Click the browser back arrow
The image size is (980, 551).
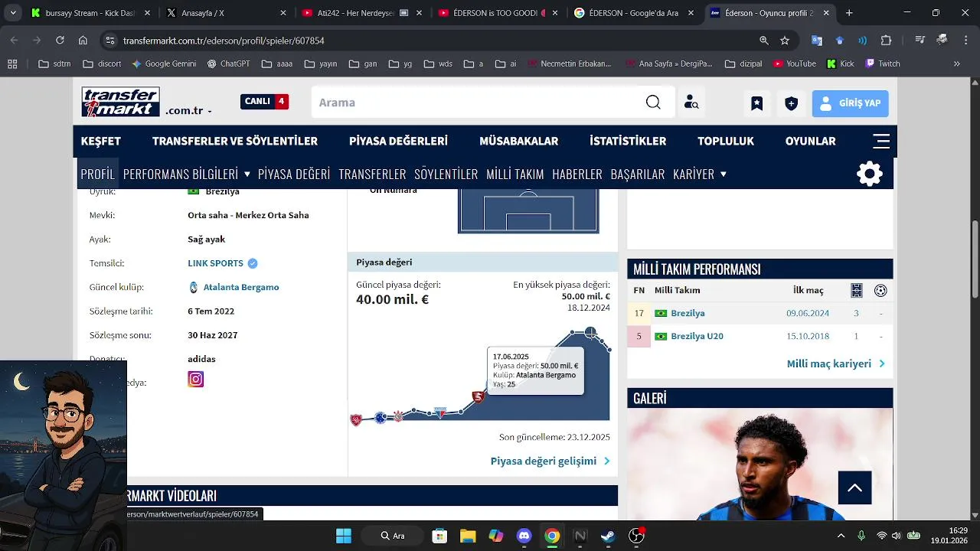[x=15, y=41]
